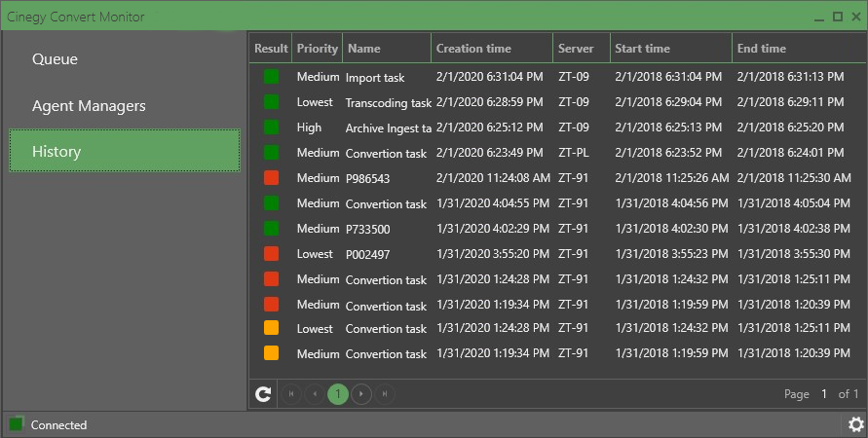Image resolution: width=868 pixels, height=438 pixels.
Task: Click the page number field after 'Page'
Action: coord(824,394)
